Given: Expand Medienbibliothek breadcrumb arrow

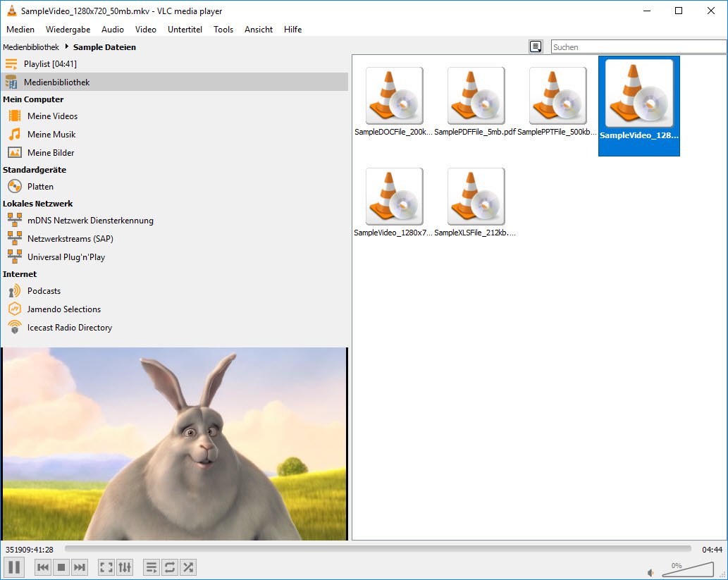Looking at the screenshot, I should (x=67, y=47).
